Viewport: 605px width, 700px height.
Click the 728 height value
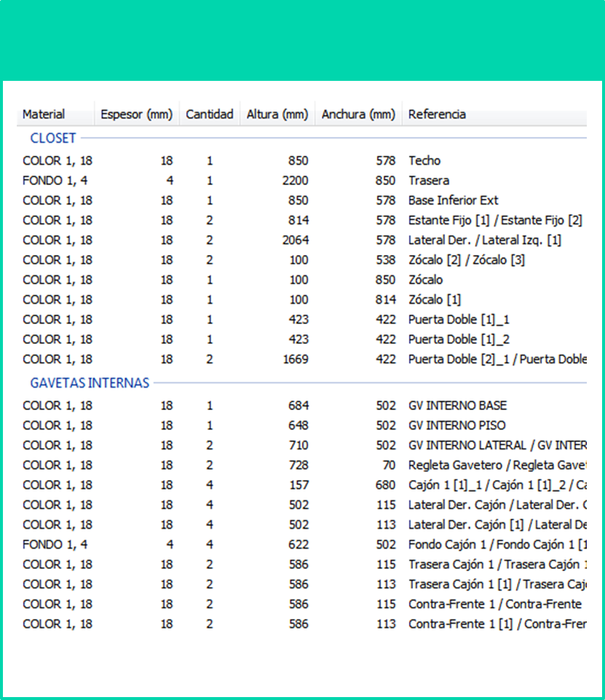(298, 465)
